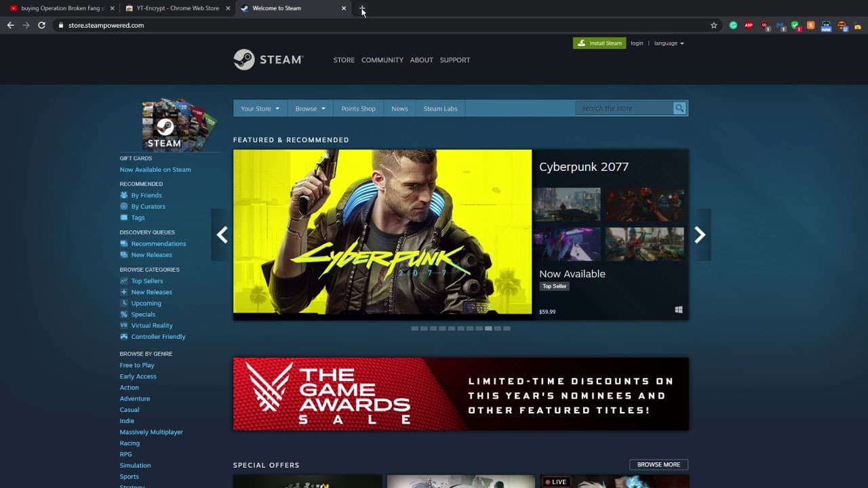Open the News tab
This screenshot has height=488, width=868.
coord(399,108)
